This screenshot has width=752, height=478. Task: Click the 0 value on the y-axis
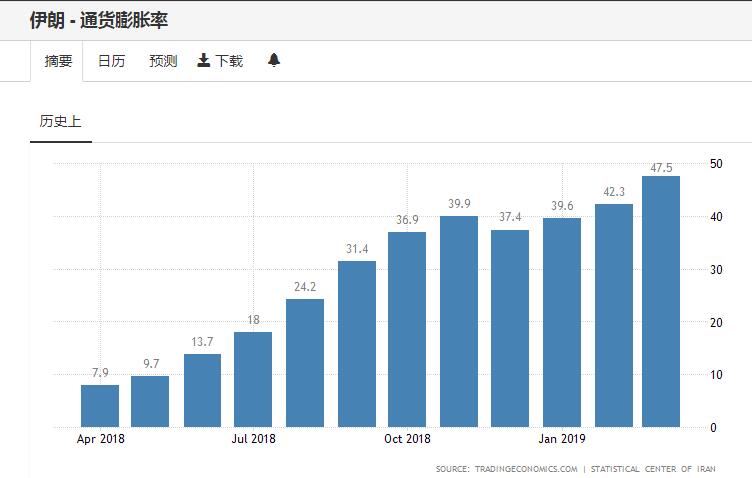pyautogui.click(x=713, y=428)
